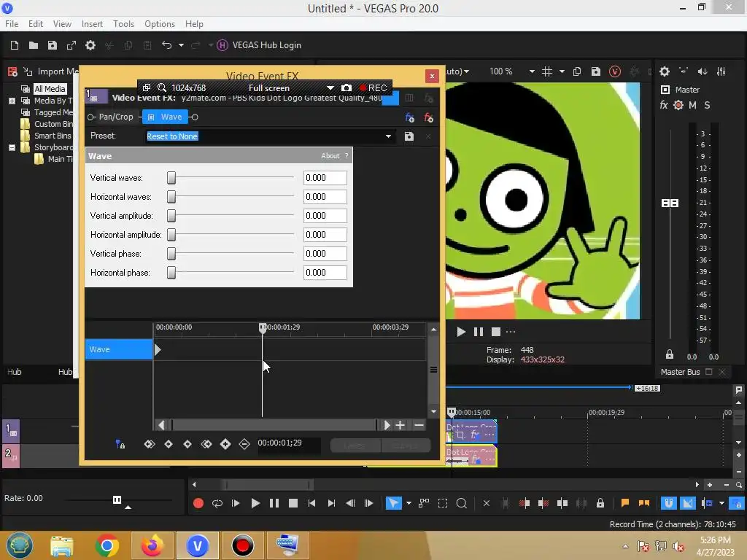
Task: Click the Render As export icon
Action: coord(71,45)
